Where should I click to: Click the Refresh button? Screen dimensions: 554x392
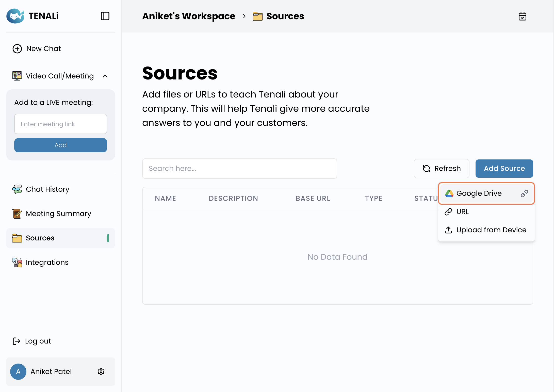[442, 169]
